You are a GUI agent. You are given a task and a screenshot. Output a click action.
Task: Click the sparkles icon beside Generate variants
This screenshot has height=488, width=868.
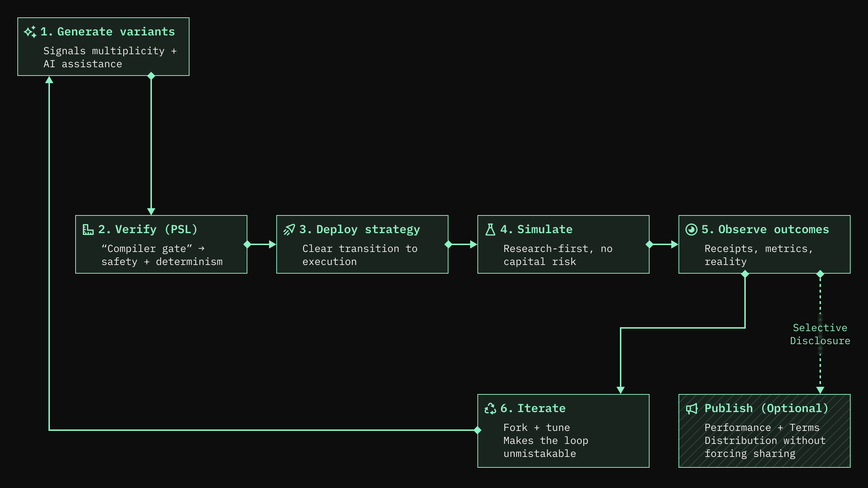point(30,32)
